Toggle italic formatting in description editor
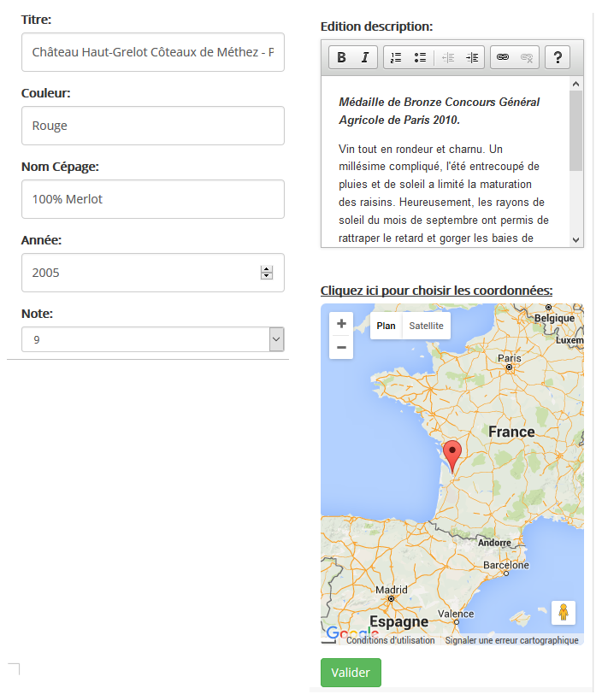602x700 pixels. (364, 57)
